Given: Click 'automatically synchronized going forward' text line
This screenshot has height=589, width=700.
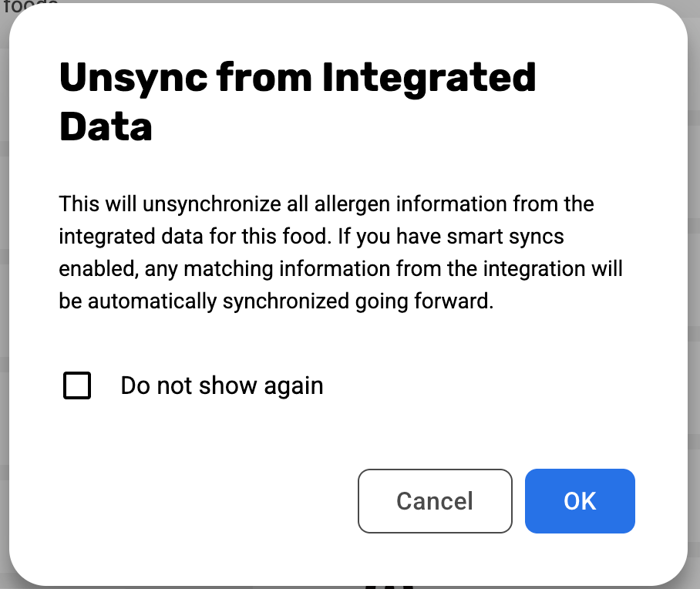Looking at the screenshot, I should point(275,302).
